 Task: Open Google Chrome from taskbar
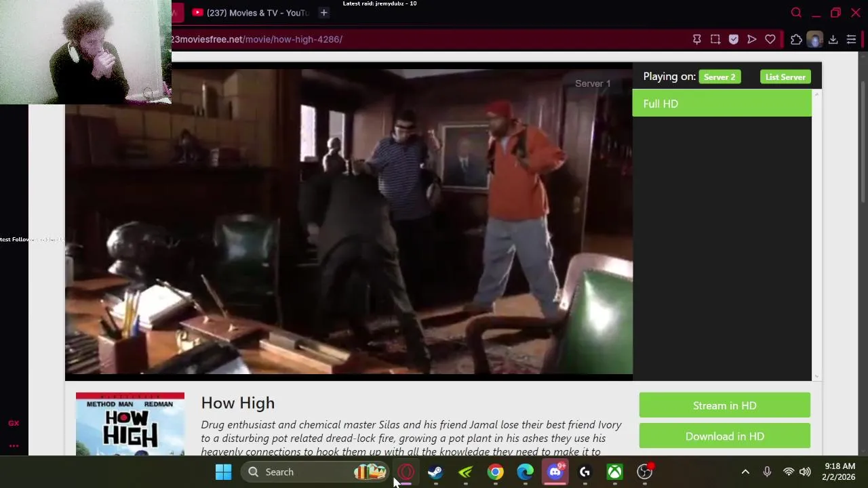tap(496, 472)
